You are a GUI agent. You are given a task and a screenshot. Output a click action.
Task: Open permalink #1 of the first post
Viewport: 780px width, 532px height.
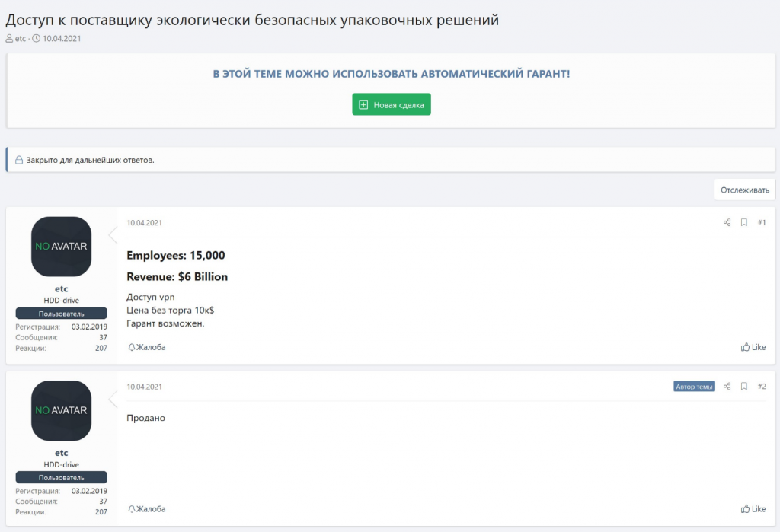(x=761, y=222)
